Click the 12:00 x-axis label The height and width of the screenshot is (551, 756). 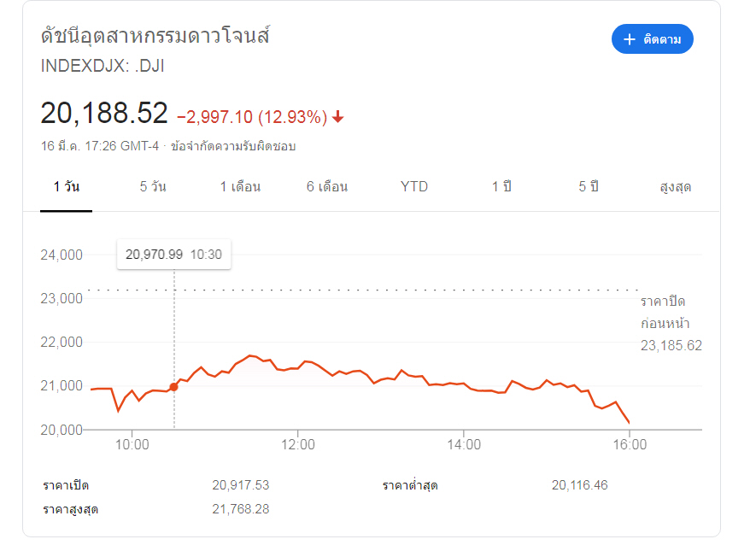coord(296,444)
